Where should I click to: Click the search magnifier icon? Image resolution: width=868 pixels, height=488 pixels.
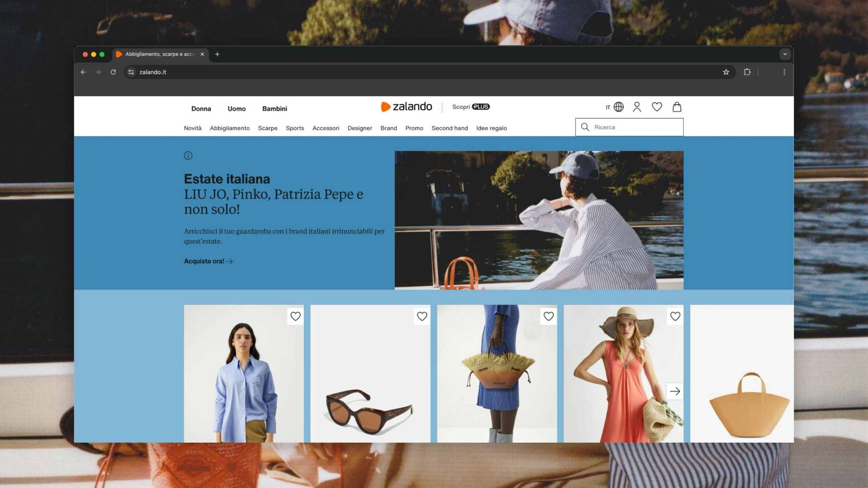585,127
